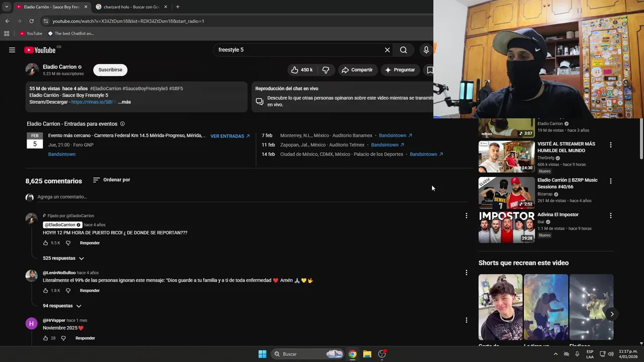Open options menu for @LeninNoBultoo comment
Screen dimensions: 644x362
466,273
